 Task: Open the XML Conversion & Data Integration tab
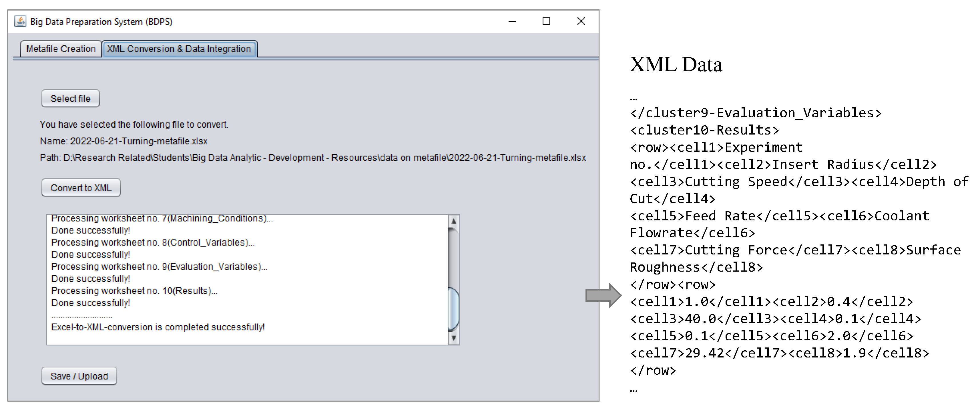(x=180, y=49)
